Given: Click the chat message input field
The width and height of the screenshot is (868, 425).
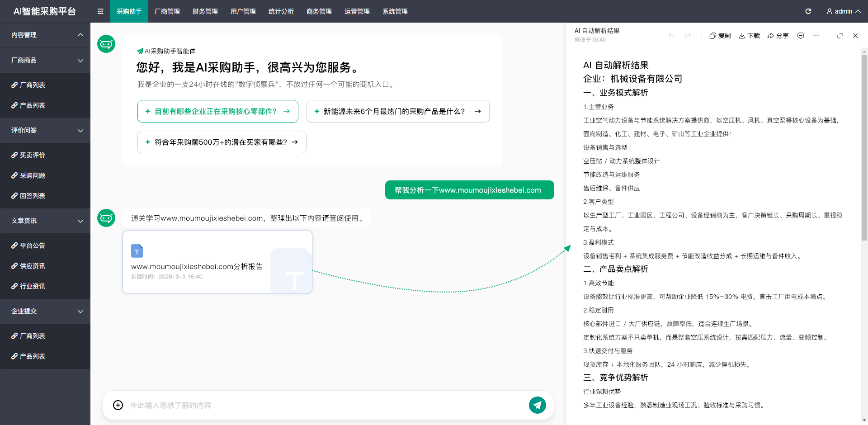Looking at the screenshot, I should point(325,405).
